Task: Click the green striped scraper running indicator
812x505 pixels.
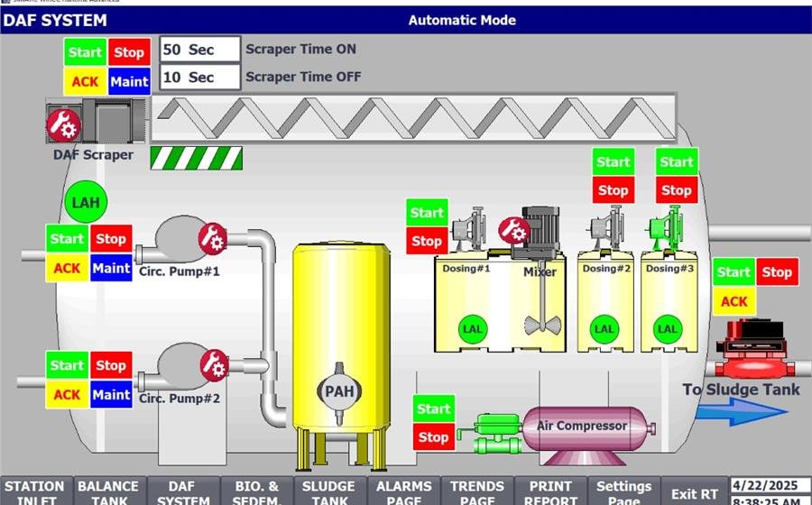Action: [x=197, y=159]
